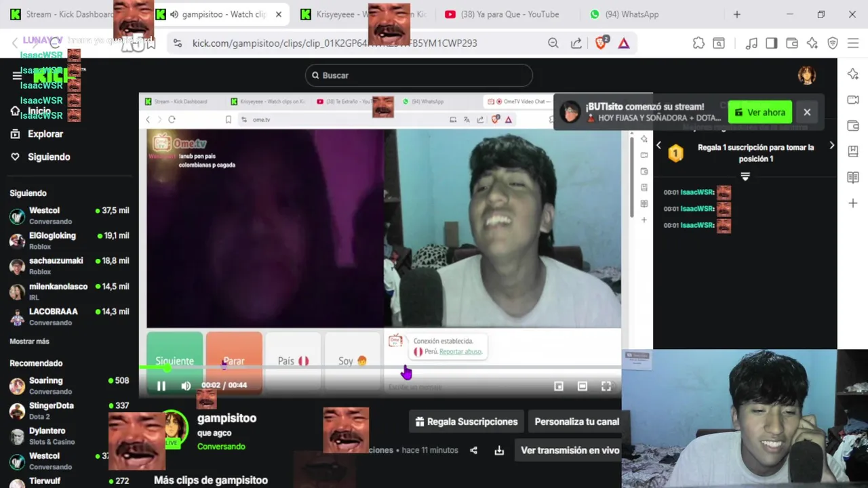Screen dimensions: 868x488
Task: Open a new browser tab
Action: pyautogui.click(x=737, y=14)
